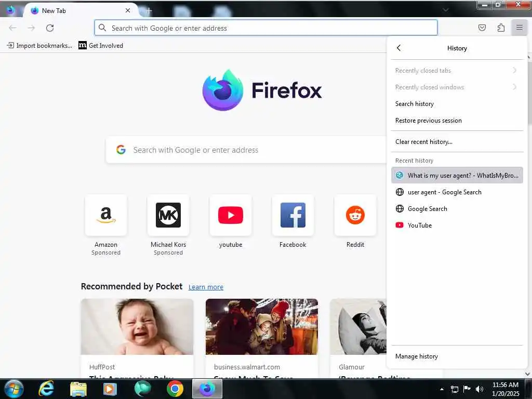Select Restore previous session
The height and width of the screenshot is (399, 532).
(x=457, y=121)
